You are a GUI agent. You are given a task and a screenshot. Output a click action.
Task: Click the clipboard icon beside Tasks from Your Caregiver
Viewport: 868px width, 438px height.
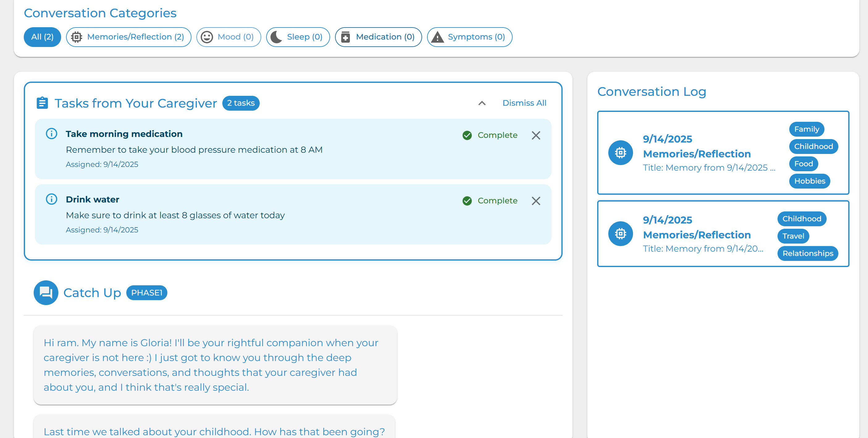pyautogui.click(x=42, y=103)
